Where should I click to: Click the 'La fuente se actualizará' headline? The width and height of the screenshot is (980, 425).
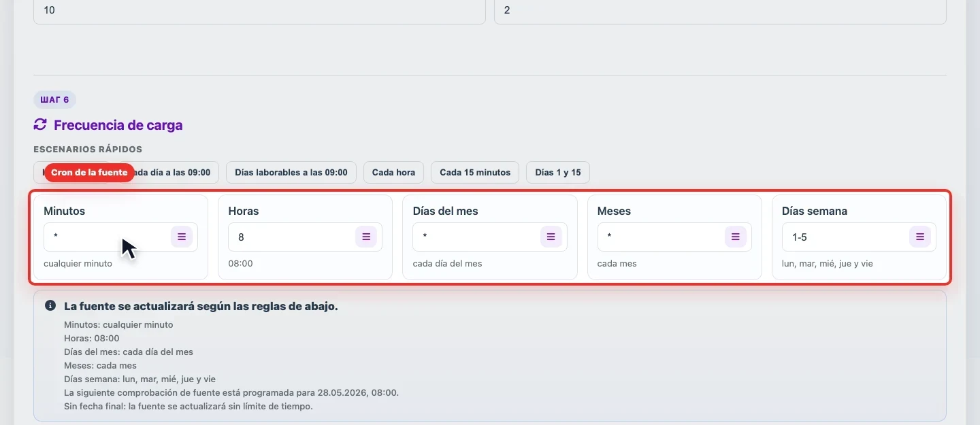[x=201, y=306]
